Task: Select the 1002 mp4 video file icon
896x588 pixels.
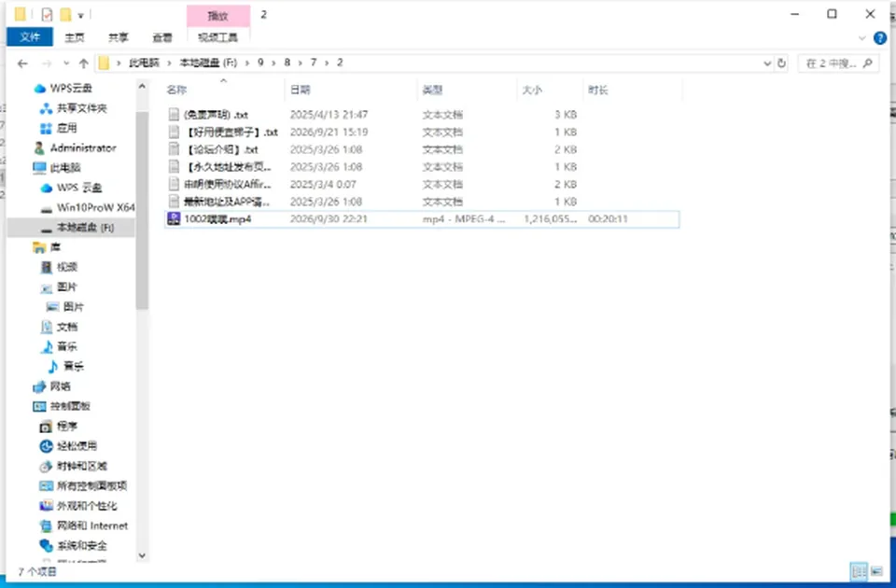Action: coord(174,218)
